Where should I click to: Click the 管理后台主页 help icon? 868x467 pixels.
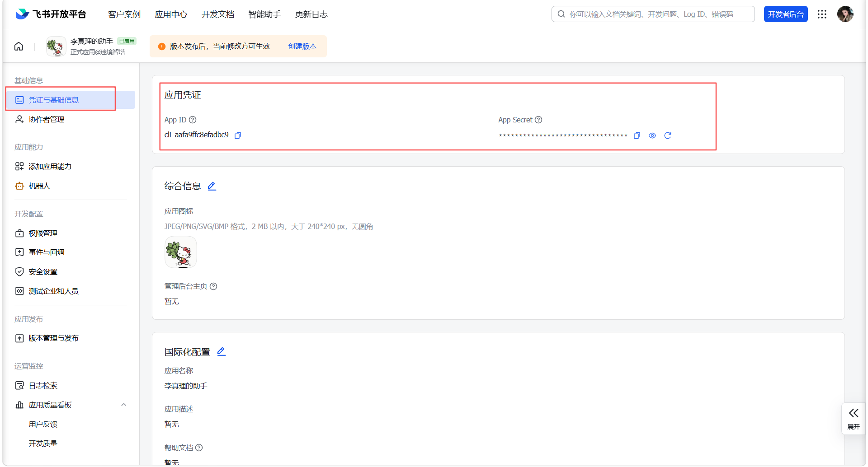click(213, 286)
